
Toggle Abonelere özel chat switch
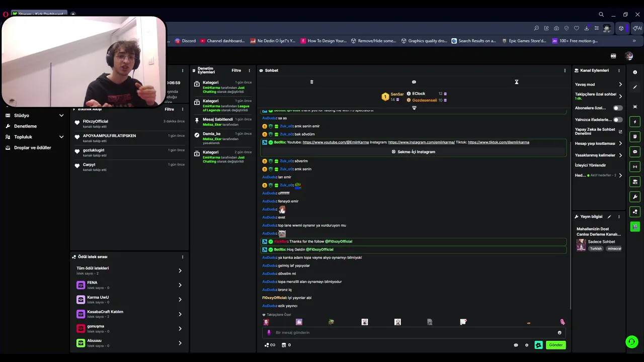click(617, 108)
